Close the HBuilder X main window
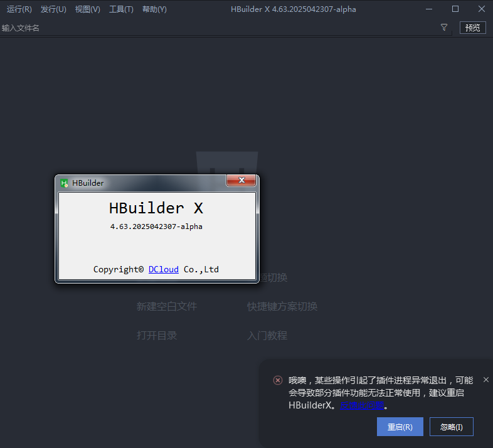493x448 pixels. coord(481,9)
